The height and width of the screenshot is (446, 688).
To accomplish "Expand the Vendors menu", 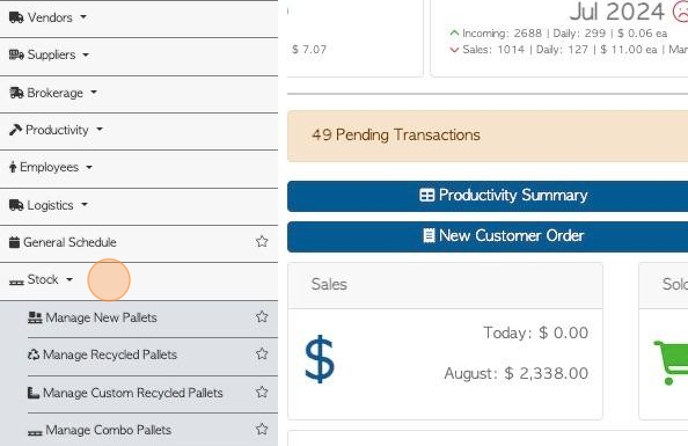I will [48, 17].
